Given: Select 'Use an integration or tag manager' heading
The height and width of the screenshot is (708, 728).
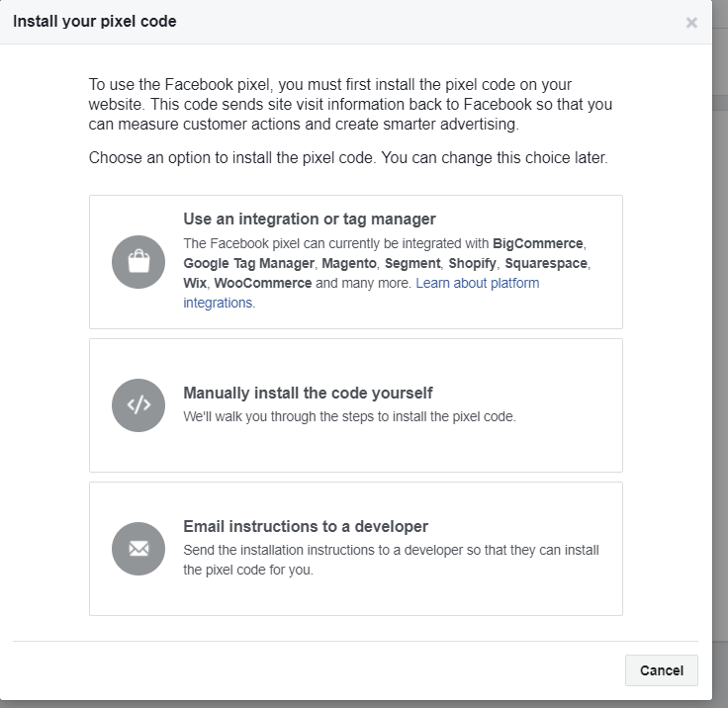Looking at the screenshot, I should coord(310,220).
